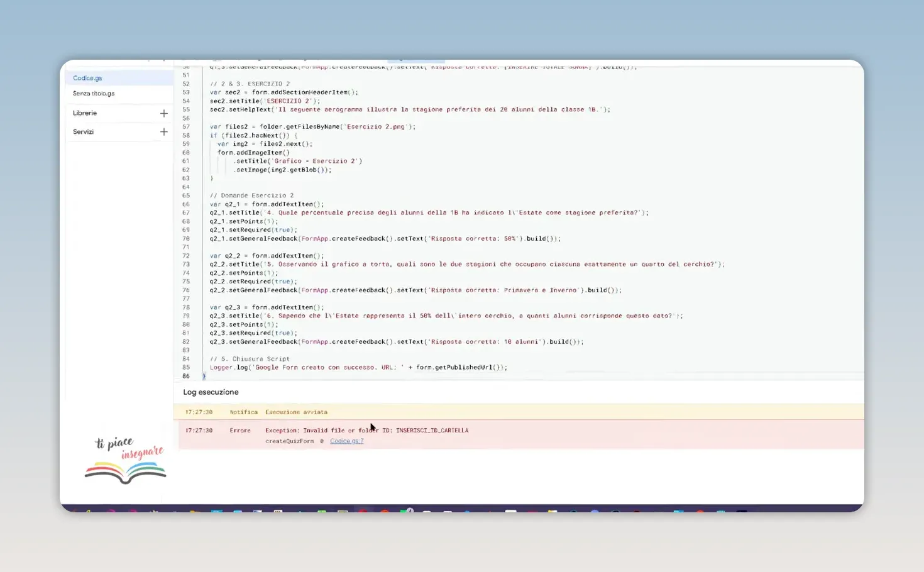Place cursor on 'if (files2.hasNext())' line
924x572 pixels.
tap(254, 135)
